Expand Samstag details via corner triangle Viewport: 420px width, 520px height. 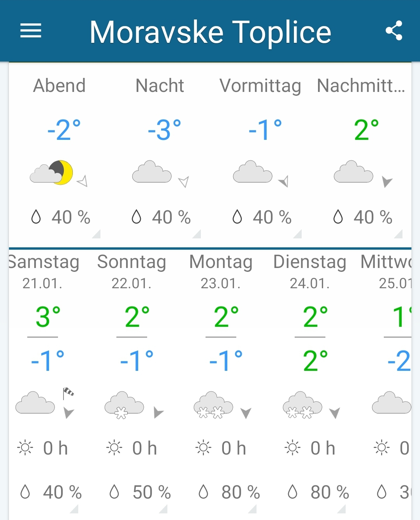tap(74, 509)
